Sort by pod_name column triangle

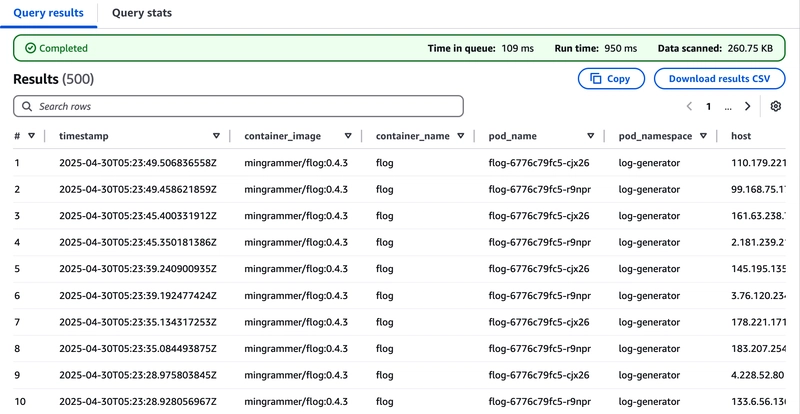[x=591, y=136]
